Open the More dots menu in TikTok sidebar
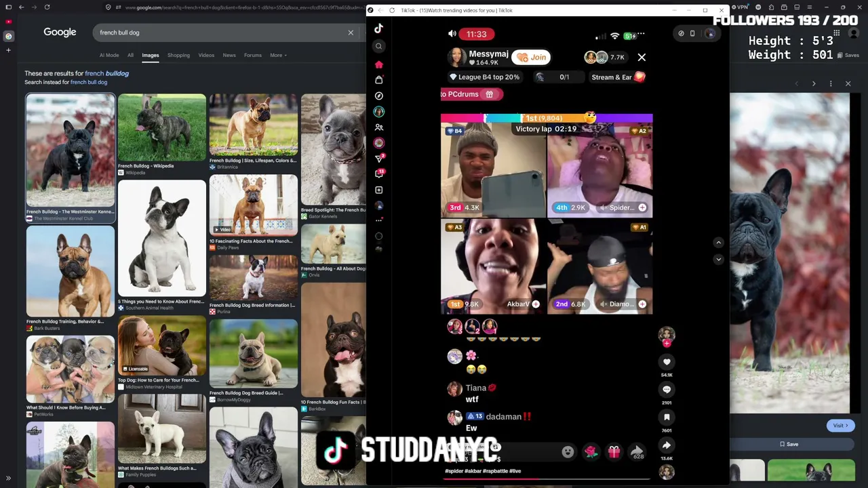 tap(379, 220)
